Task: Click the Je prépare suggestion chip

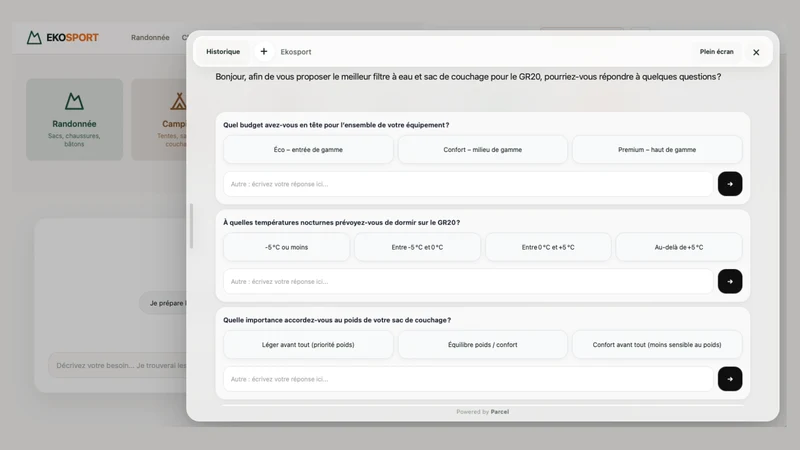Action: [163, 303]
